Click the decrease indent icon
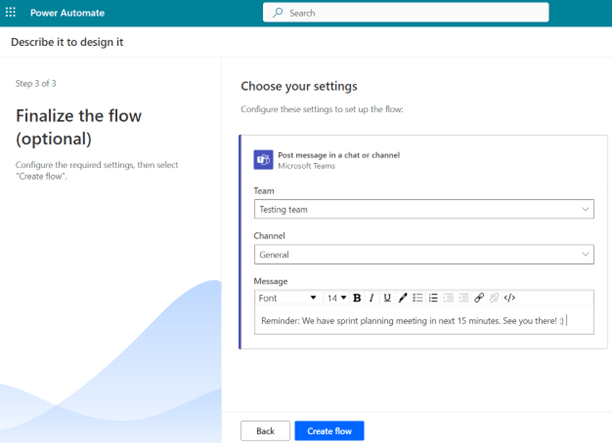The width and height of the screenshot is (612, 443). coord(448,298)
